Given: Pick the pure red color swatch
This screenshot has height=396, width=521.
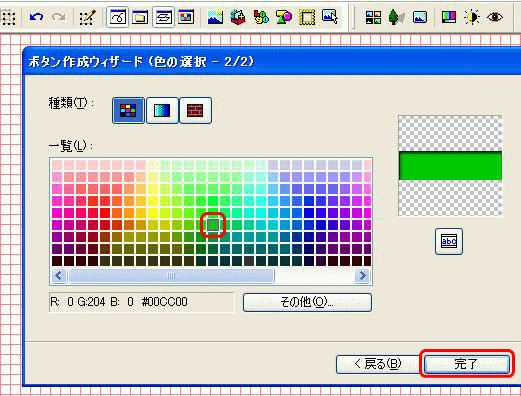Looking at the screenshot, I should (x=105, y=213).
